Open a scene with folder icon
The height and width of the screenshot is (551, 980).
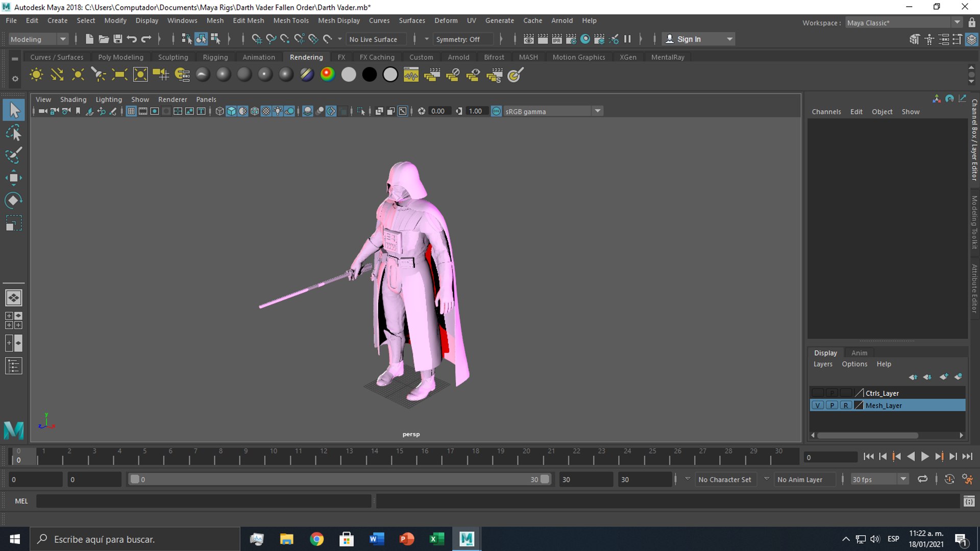click(104, 39)
